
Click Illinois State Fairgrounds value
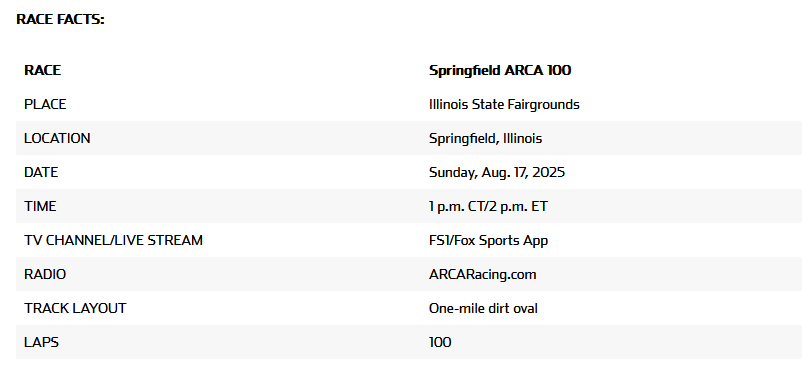point(504,104)
